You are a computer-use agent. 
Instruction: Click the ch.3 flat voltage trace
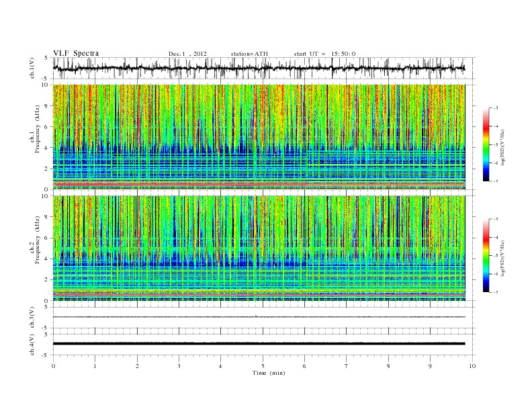[x=259, y=317]
